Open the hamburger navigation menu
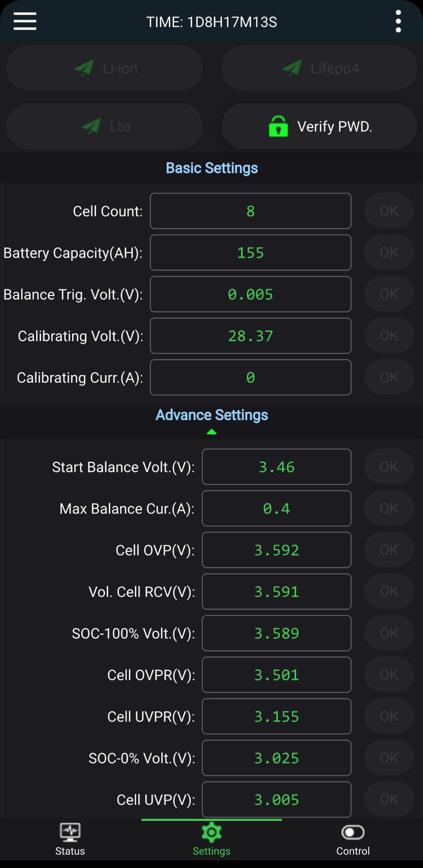 (25, 21)
